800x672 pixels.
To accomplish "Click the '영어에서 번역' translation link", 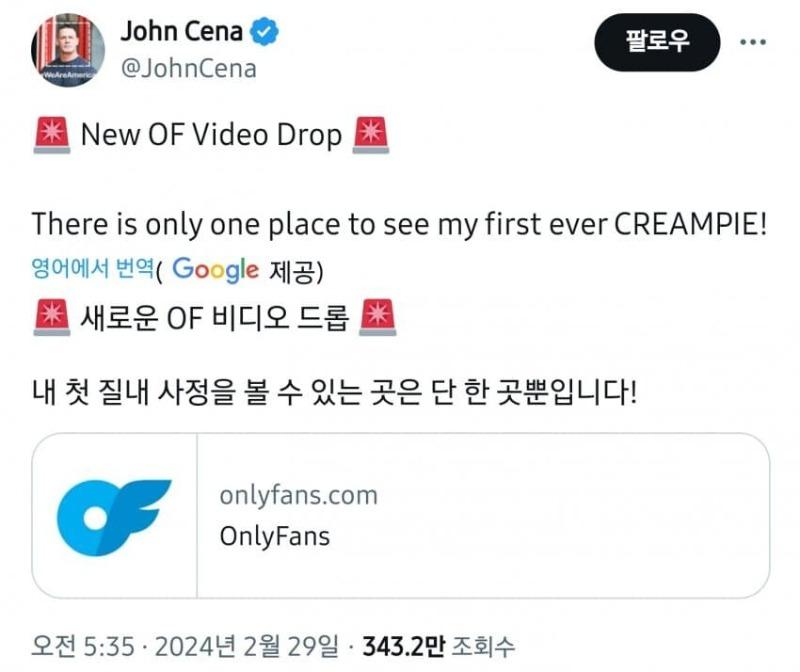I will point(92,268).
